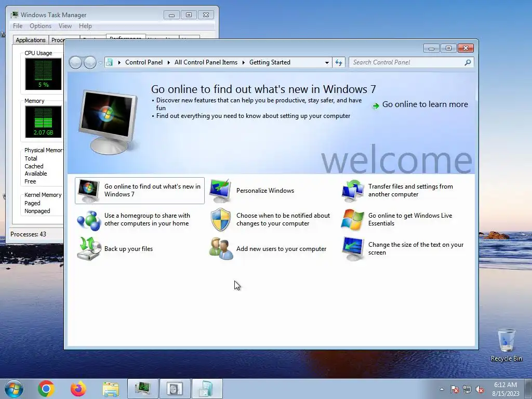Maximize the Getting Started window
532x399 pixels.
448,48
